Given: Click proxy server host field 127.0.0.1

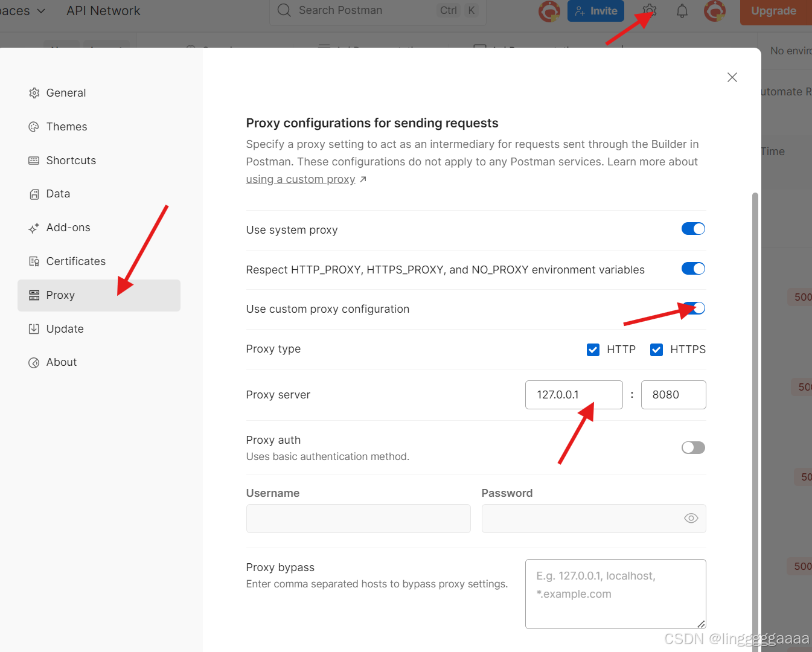Looking at the screenshot, I should pos(574,395).
